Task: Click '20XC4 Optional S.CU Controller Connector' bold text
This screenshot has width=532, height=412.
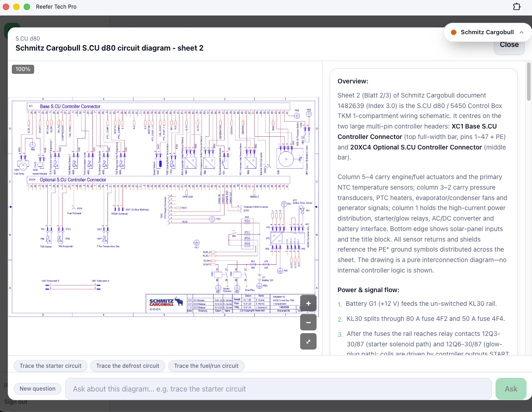Action: pos(416,147)
